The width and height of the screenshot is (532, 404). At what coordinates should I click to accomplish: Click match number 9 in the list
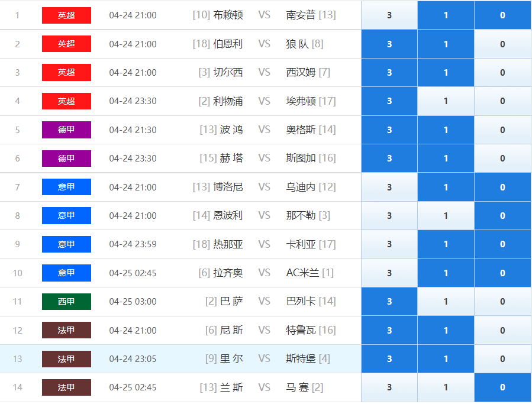coord(17,244)
